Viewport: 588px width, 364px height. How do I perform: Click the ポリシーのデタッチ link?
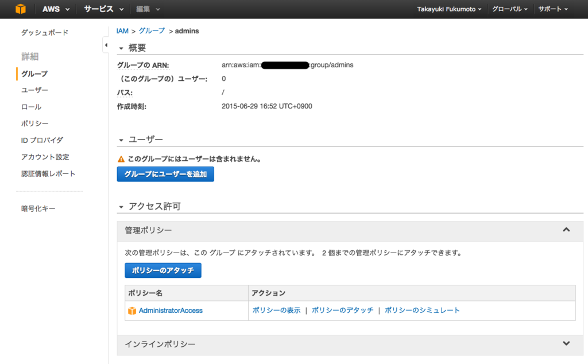click(342, 311)
